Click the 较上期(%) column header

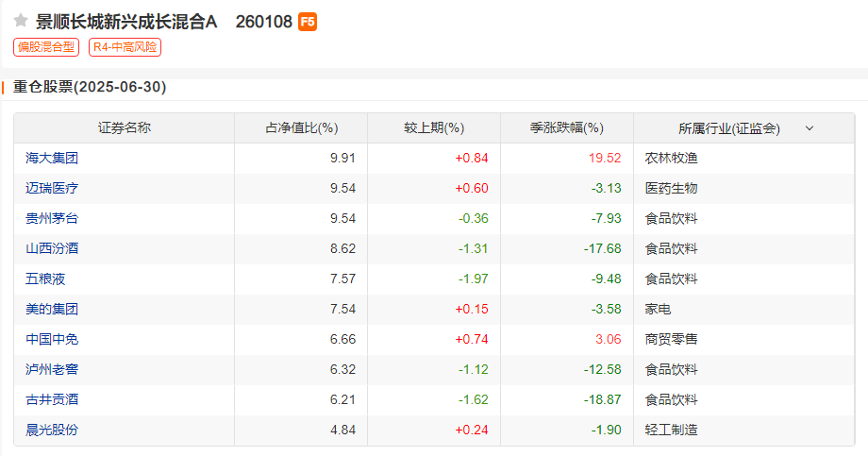(434, 128)
